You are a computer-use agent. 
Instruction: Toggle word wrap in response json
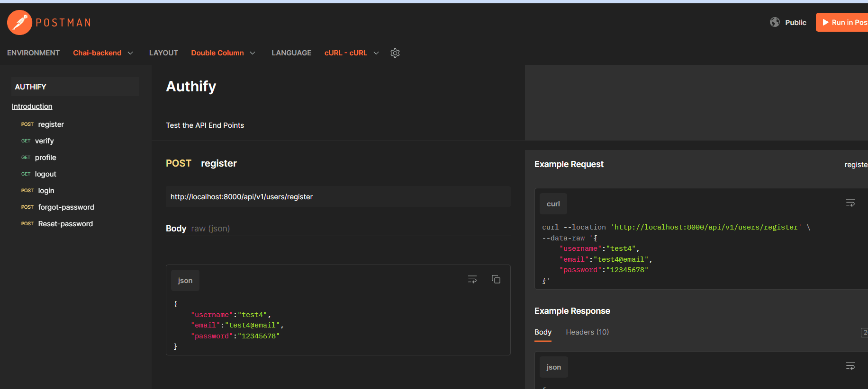click(850, 366)
